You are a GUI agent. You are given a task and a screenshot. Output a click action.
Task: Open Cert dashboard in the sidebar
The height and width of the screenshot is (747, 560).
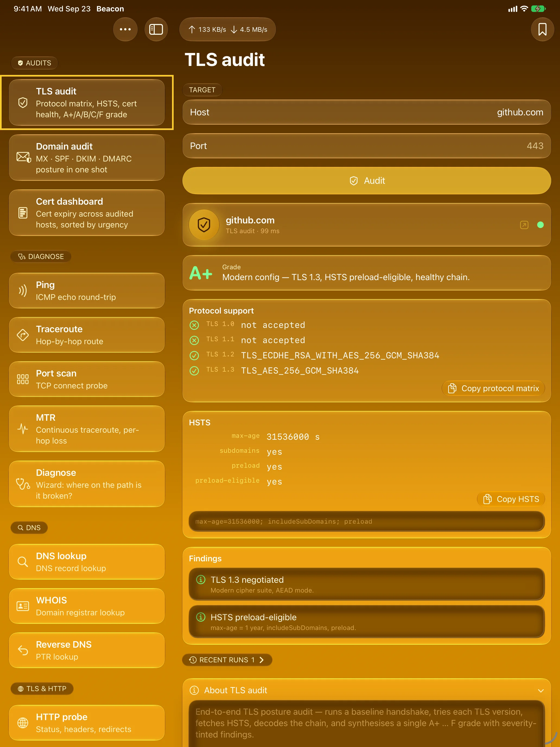87,213
